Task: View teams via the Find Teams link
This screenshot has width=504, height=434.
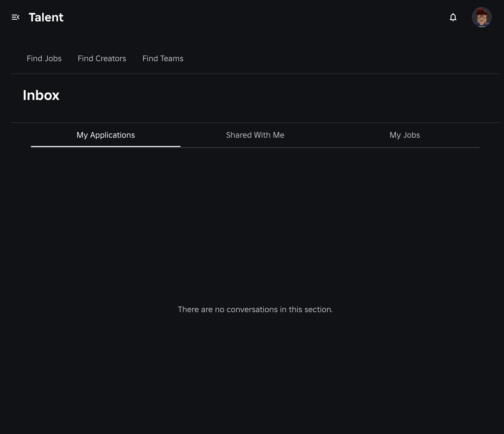Action: pos(163,58)
